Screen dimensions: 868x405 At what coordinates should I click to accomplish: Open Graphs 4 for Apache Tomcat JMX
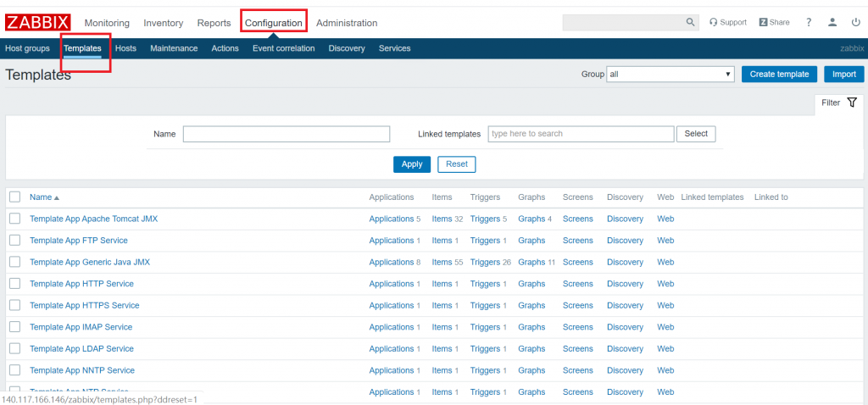pyautogui.click(x=531, y=219)
